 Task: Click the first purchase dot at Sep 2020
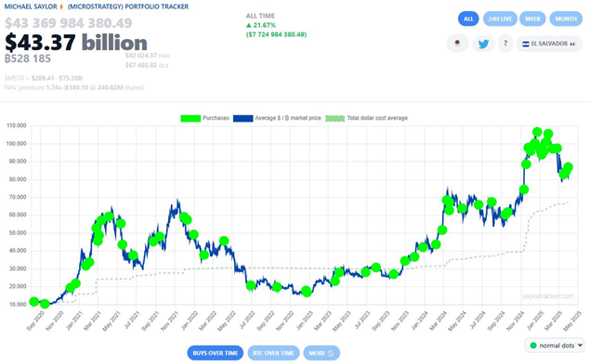tap(33, 301)
